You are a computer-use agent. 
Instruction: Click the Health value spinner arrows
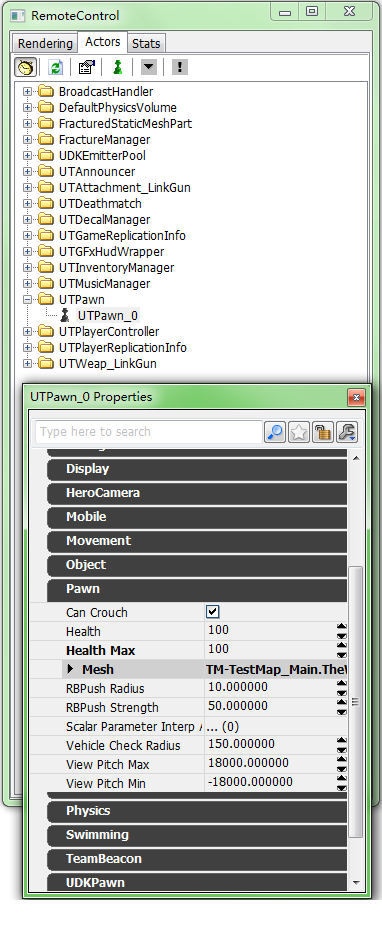click(x=342, y=631)
